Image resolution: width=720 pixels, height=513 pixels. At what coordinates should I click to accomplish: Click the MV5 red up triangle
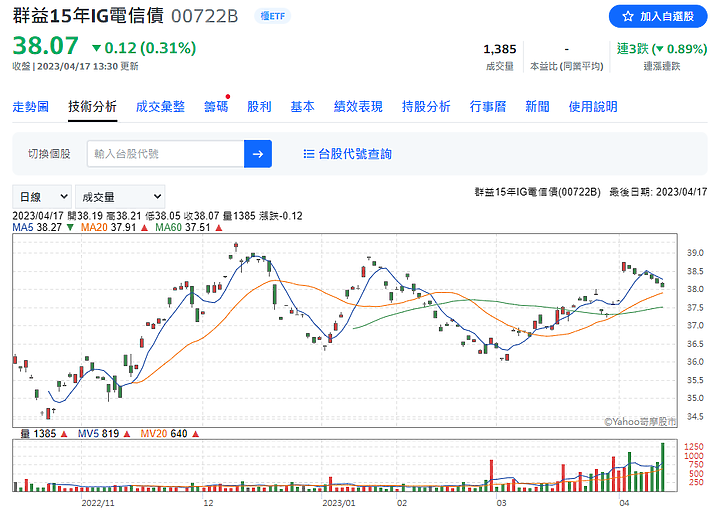point(127,434)
